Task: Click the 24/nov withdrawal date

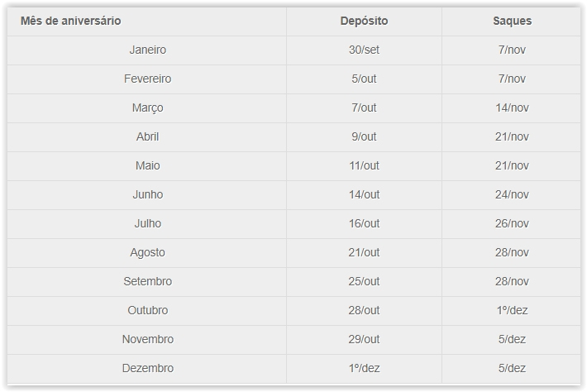Action: [x=513, y=194]
